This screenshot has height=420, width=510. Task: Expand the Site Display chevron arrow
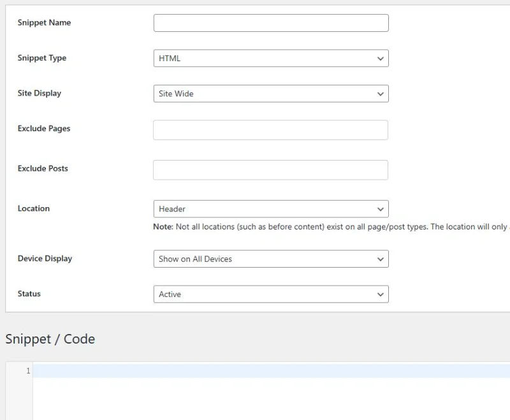(x=381, y=94)
